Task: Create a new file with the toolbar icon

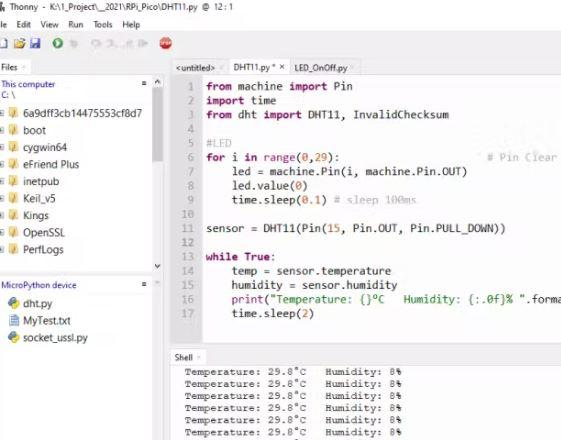Action: pos(3,43)
